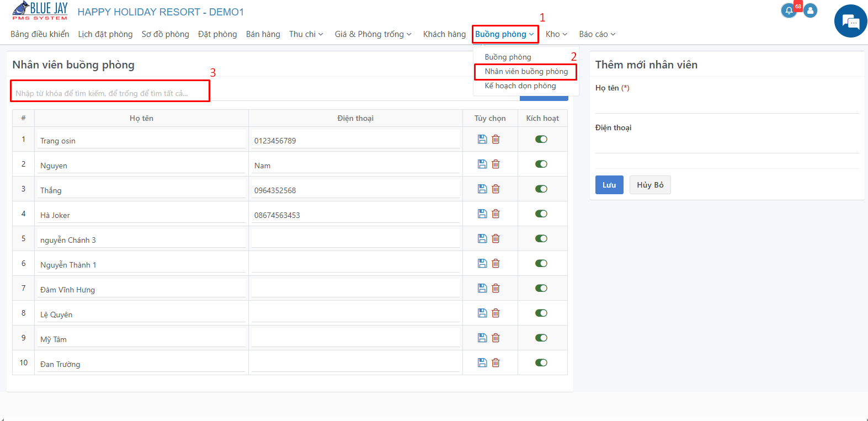Toggle activation for Nguyễn Thành 1

[x=541, y=263]
